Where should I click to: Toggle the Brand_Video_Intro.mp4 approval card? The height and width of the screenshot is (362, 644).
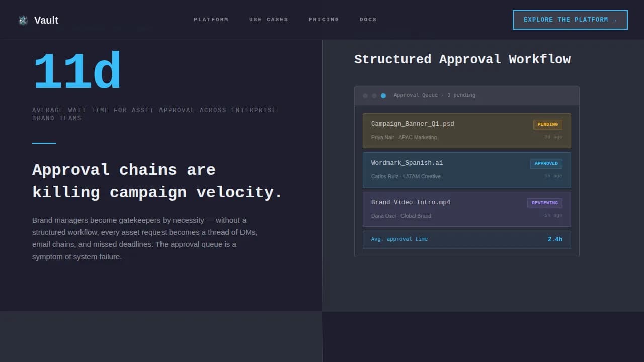tap(466, 209)
